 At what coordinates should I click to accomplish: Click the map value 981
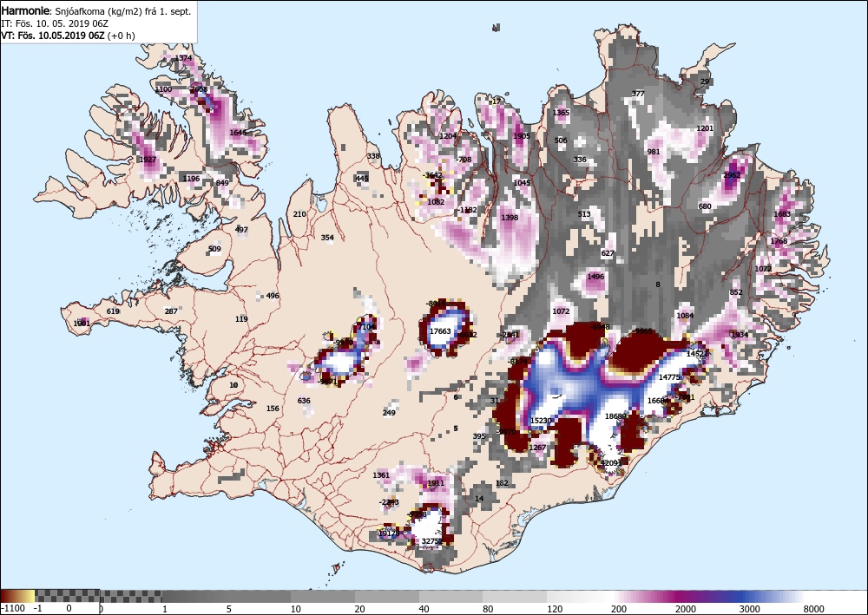(654, 152)
